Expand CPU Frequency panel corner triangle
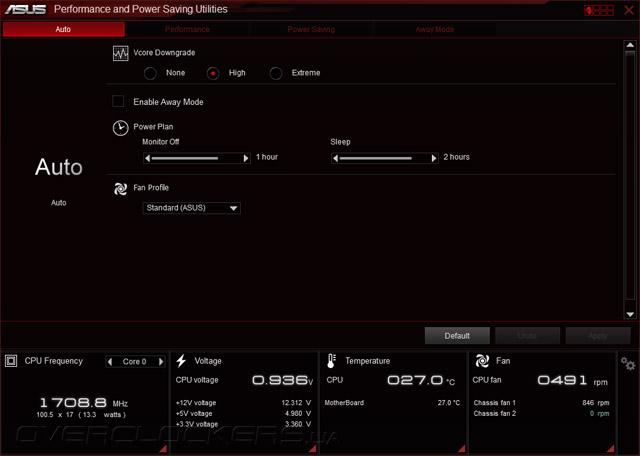 click(163, 449)
